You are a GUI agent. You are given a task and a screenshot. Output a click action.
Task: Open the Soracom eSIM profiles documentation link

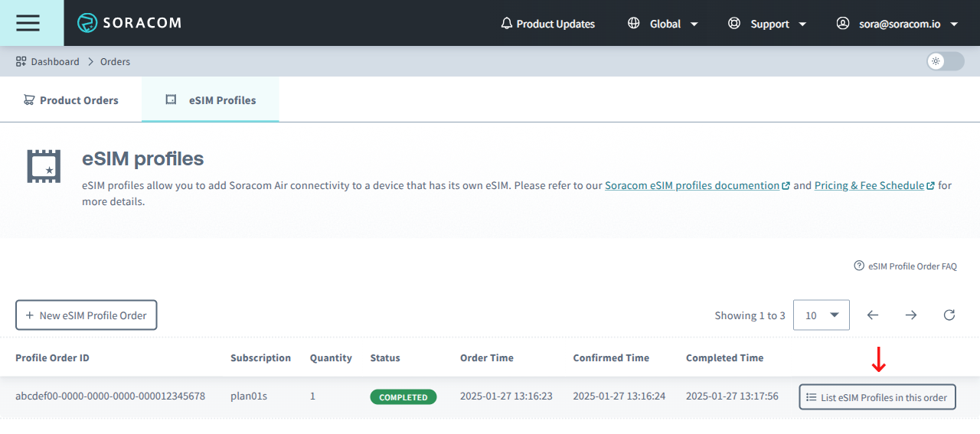[x=692, y=185]
